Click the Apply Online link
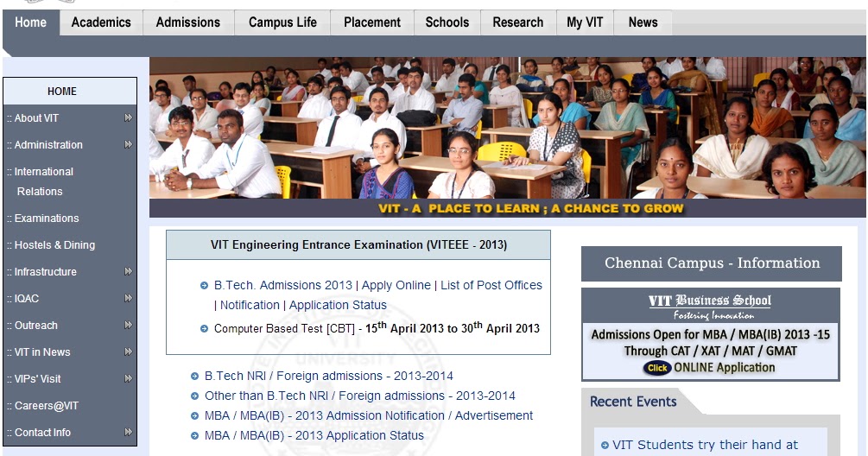Screen dimensions: 868x456 coord(396,285)
